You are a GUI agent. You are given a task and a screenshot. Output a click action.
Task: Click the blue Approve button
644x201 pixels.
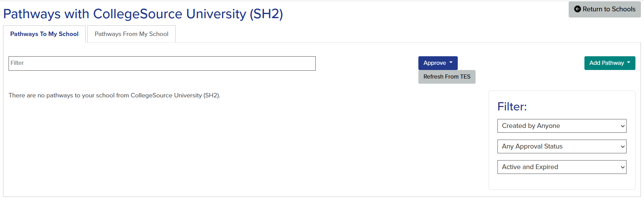(438, 63)
